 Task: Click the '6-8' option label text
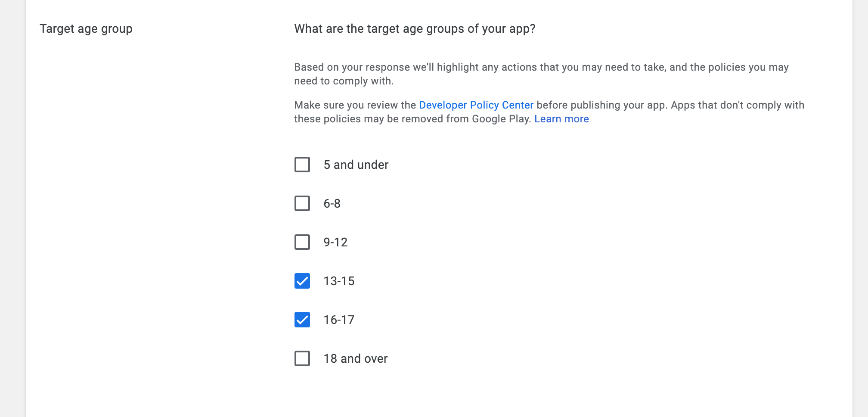[x=332, y=203]
